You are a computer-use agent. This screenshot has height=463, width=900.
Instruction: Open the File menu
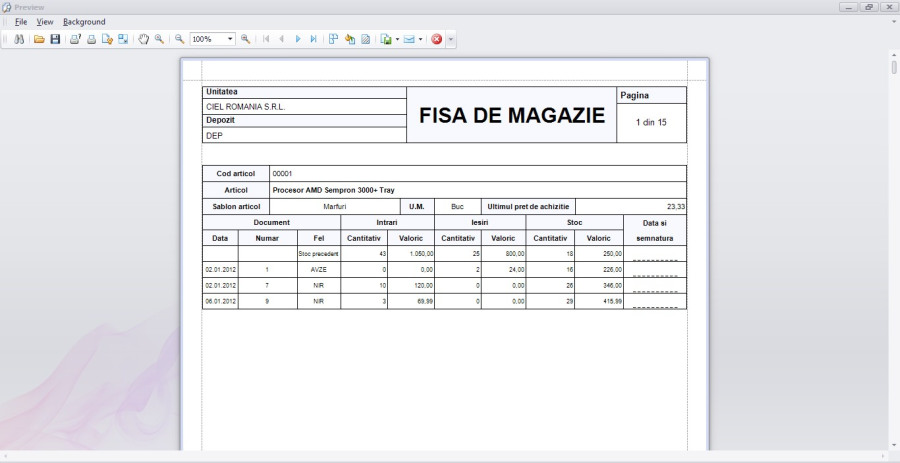click(x=21, y=21)
